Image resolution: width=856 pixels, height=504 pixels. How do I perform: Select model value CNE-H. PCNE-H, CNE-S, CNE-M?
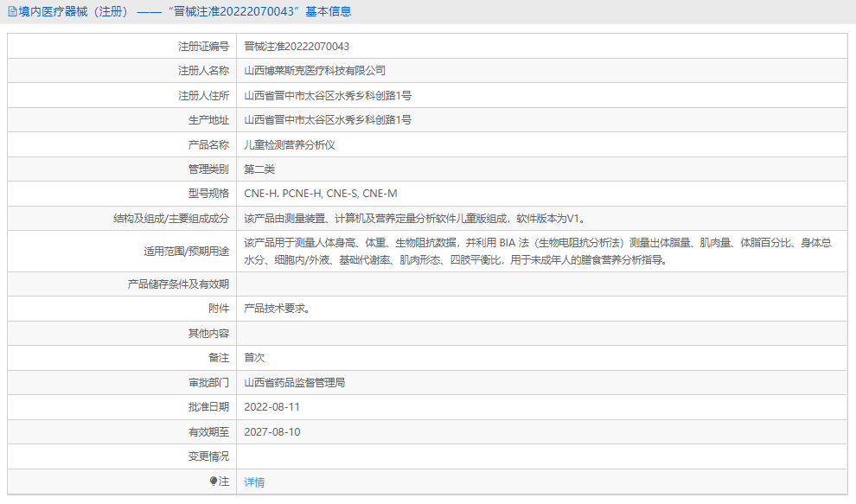pyautogui.click(x=321, y=194)
